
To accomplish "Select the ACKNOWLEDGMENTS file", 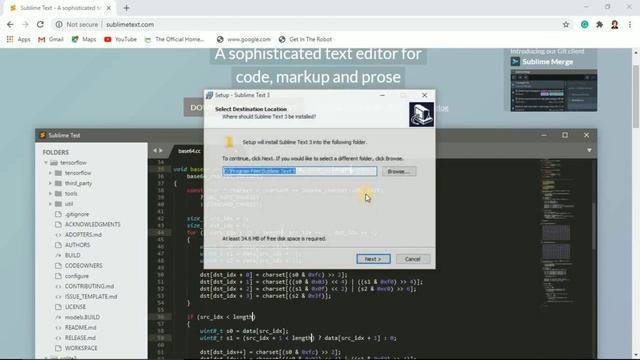I will click(92, 224).
